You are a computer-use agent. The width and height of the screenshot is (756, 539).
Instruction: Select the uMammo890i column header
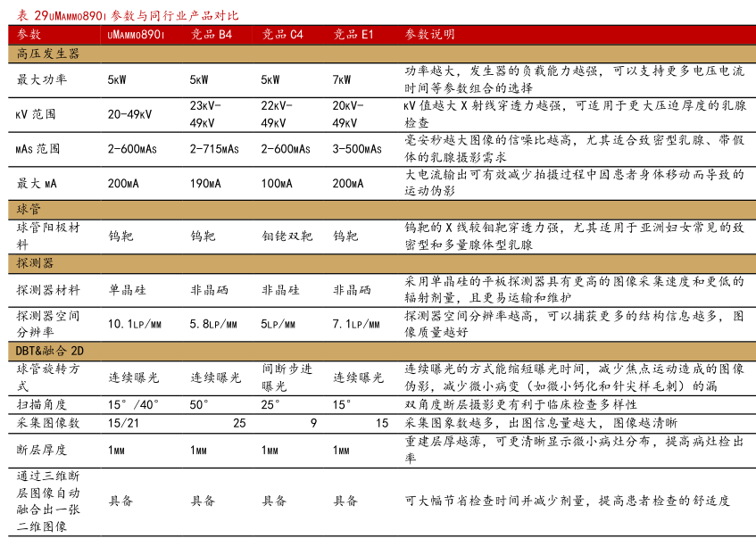point(137,35)
